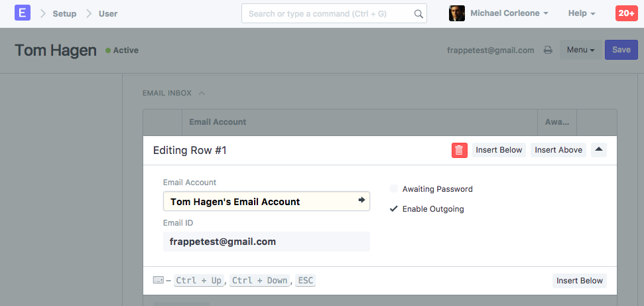Click the print icon
The image size is (644, 306).
pyautogui.click(x=548, y=50)
